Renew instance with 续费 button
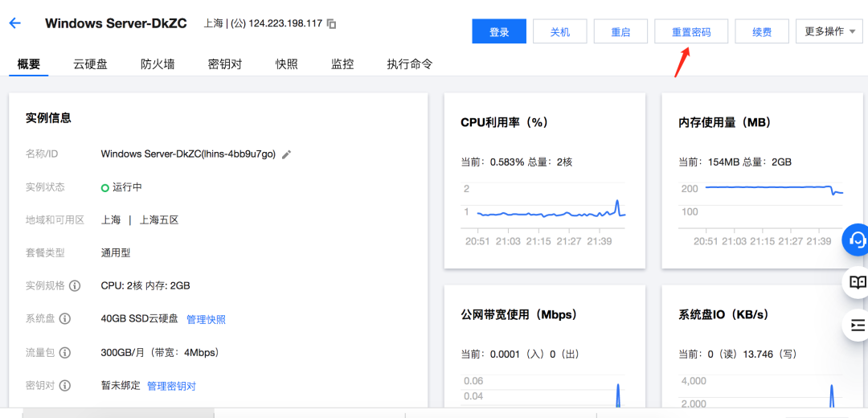The height and width of the screenshot is (418, 868). 762,31
